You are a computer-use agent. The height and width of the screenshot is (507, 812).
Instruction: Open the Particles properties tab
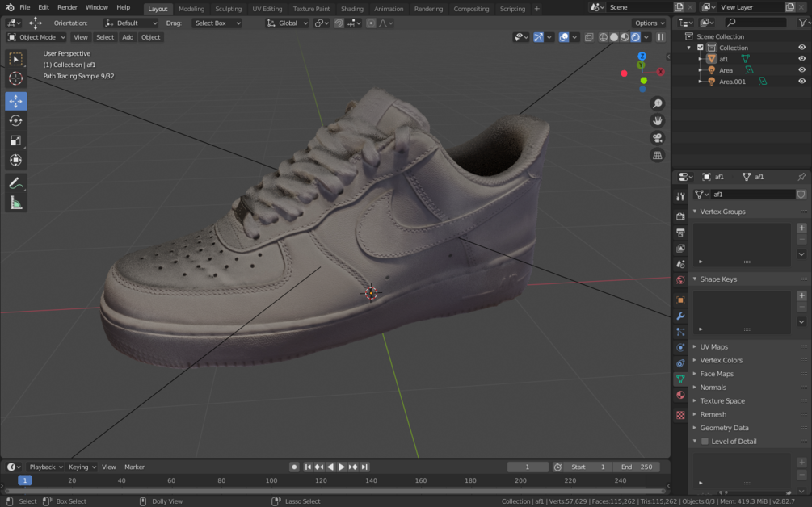[680, 332]
